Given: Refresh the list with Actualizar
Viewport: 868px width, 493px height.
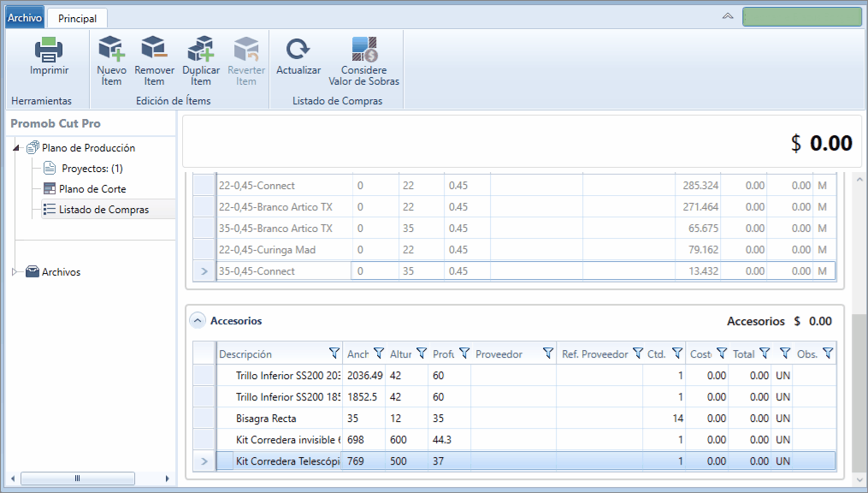Looking at the screenshot, I should click(298, 56).
